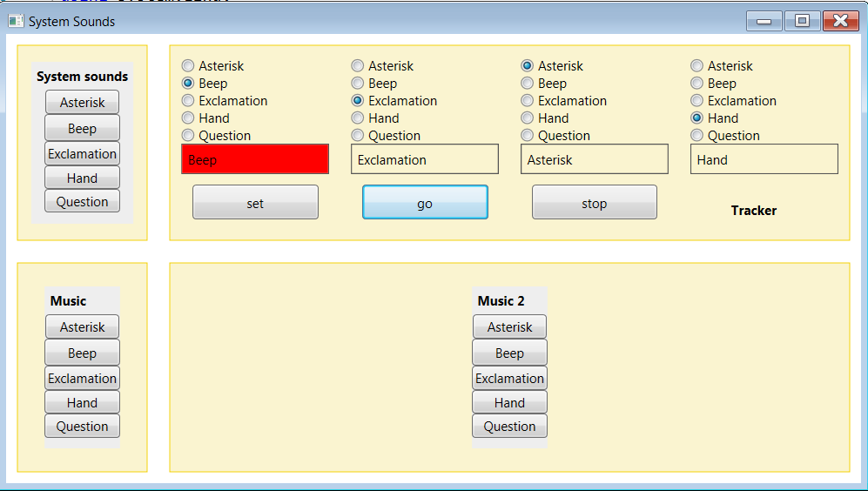Select Beep radio in third column
The height and width of the screenshot is (491, 868).
click(x=528, y=84)
